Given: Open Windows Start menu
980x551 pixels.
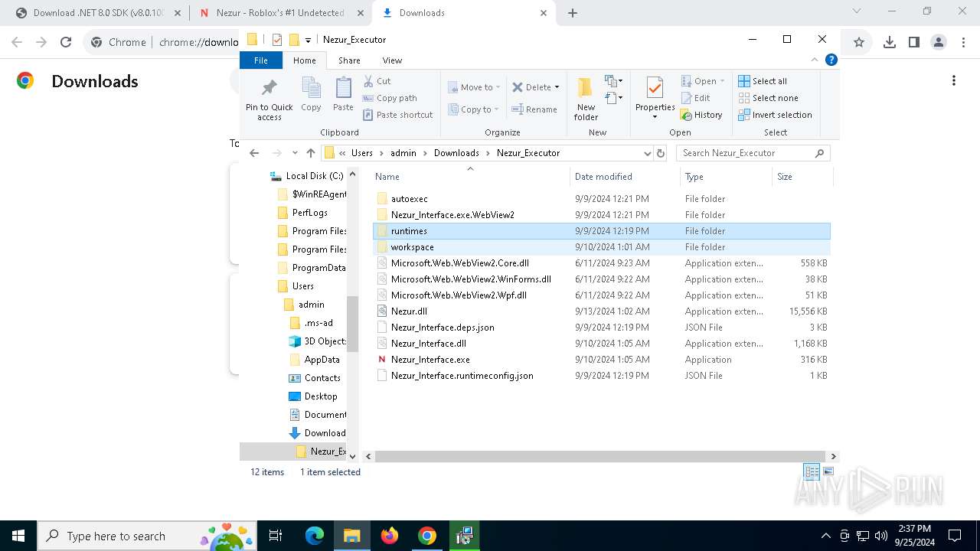Looking at the screenshot, I should click(18, 536).
